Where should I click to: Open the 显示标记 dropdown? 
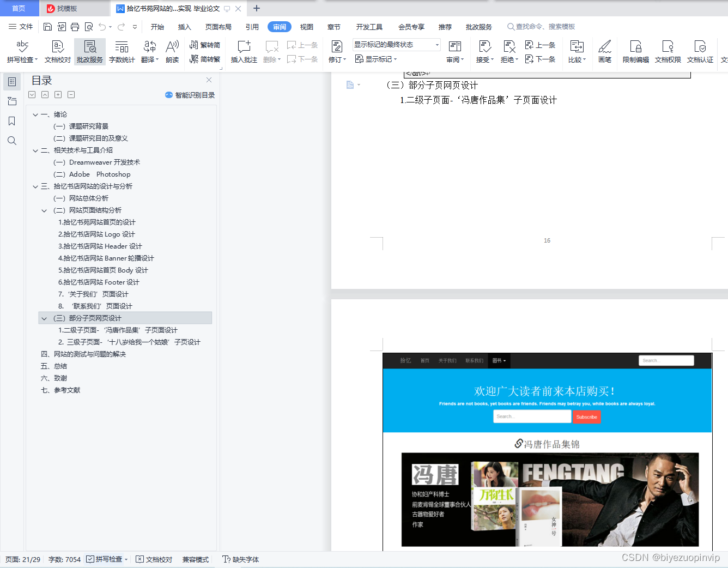click(377, 59)
